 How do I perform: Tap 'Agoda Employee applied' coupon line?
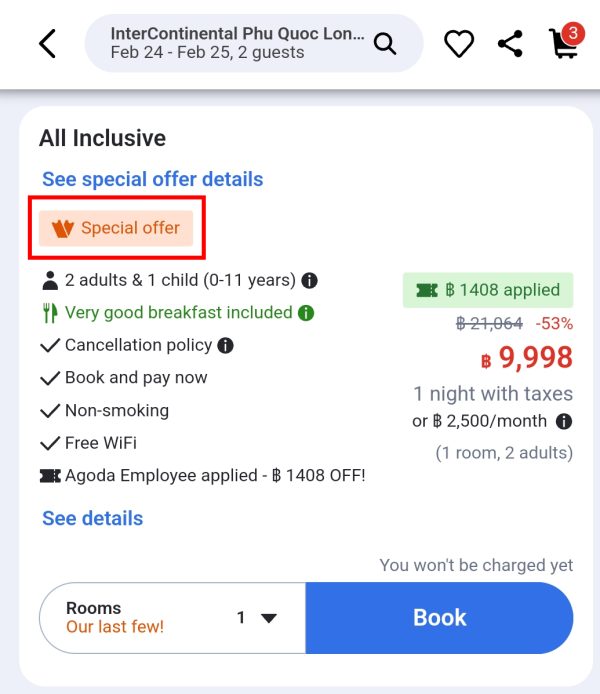coord(203,476)
